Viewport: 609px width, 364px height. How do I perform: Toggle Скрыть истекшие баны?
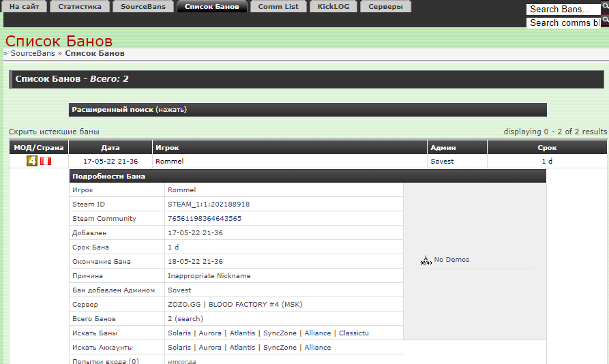point(54,132)
